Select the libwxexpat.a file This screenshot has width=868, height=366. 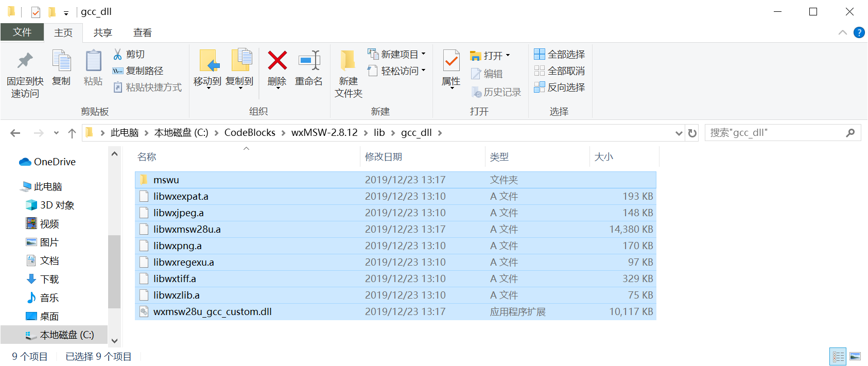tap(395, 196)
